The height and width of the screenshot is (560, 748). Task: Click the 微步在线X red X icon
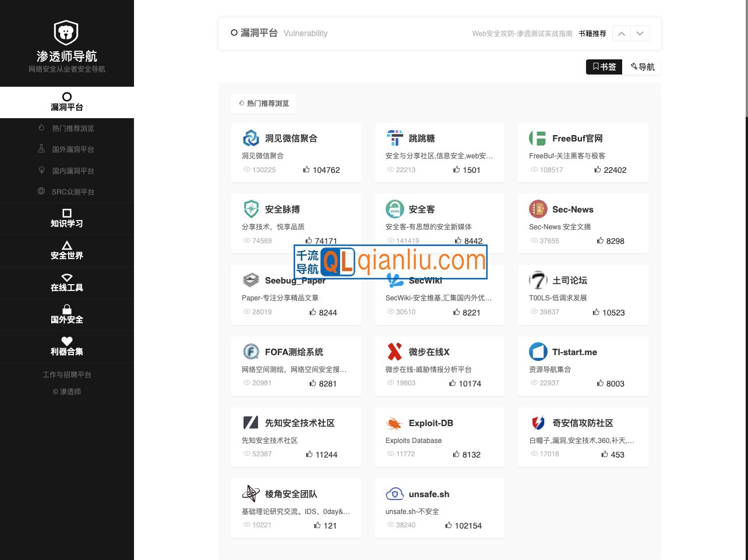tap(394, 352)
